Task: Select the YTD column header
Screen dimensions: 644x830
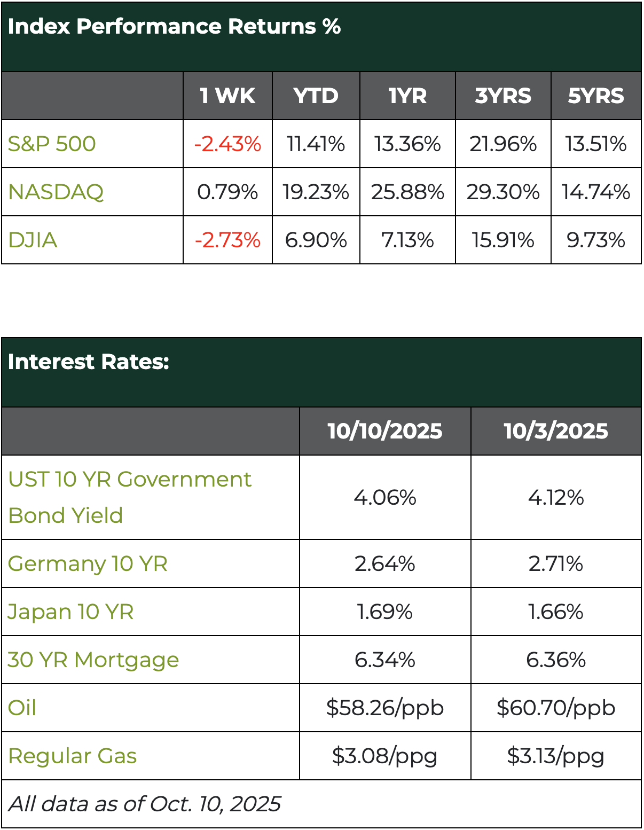Action: pyautogui.click(x=316, y=96)
